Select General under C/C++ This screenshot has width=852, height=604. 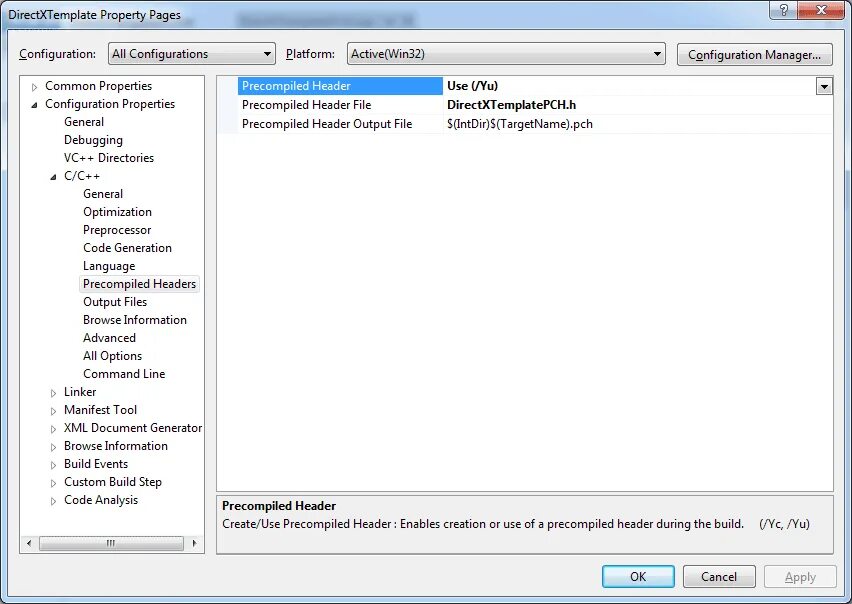coord(103,193)
